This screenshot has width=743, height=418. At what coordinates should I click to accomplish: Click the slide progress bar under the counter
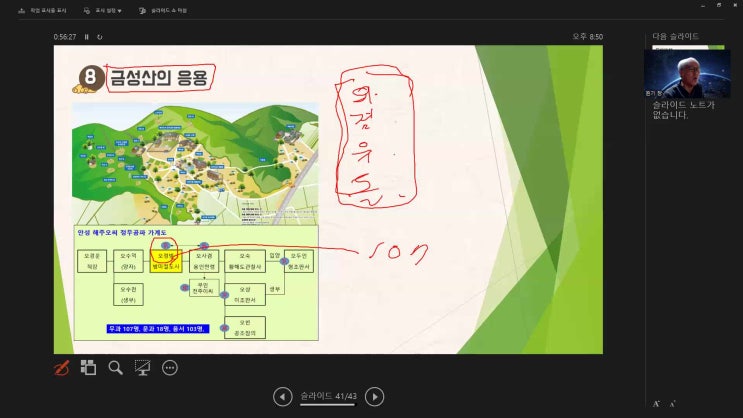click(328, 405)
